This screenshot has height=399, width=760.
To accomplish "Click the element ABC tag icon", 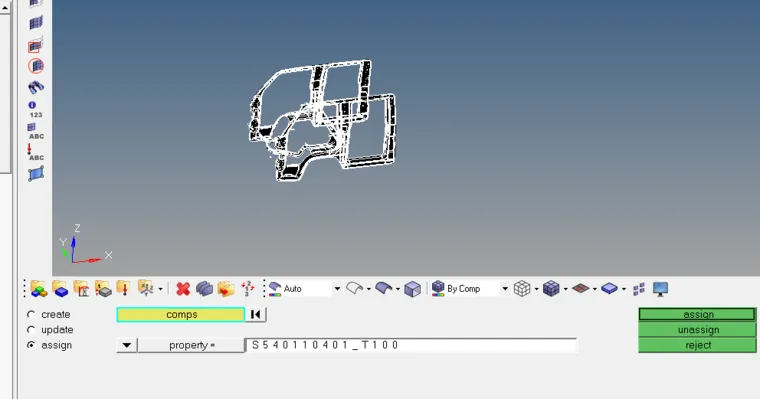I will [35, 131].
